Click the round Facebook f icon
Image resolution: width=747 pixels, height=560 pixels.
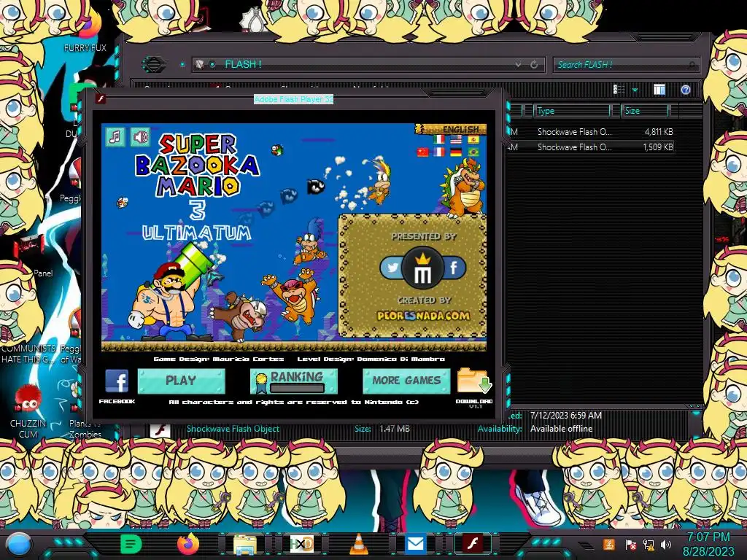pos(454,268)
